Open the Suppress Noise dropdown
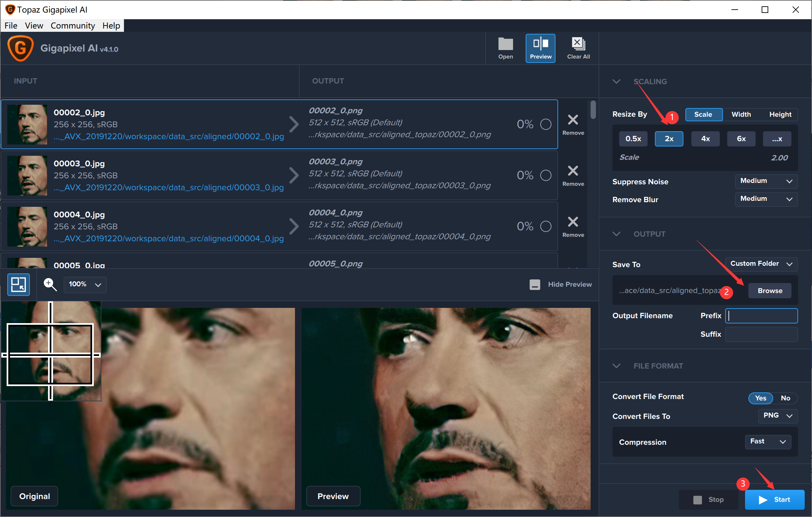Viewport: 812px width, 517px height. (766, 181)
